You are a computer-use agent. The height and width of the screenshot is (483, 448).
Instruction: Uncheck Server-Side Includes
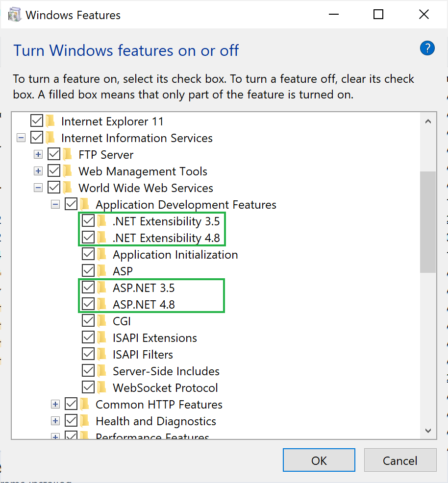coord(88,371)
